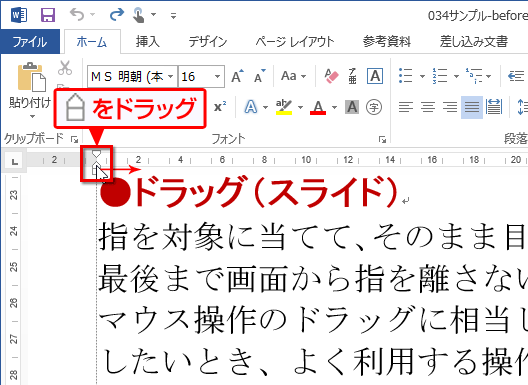Image resolution: width=528 pixels, height=385 pixels.
Task: Click line starting マウス操作のドラッグ
Action: [x=313, y=319]
